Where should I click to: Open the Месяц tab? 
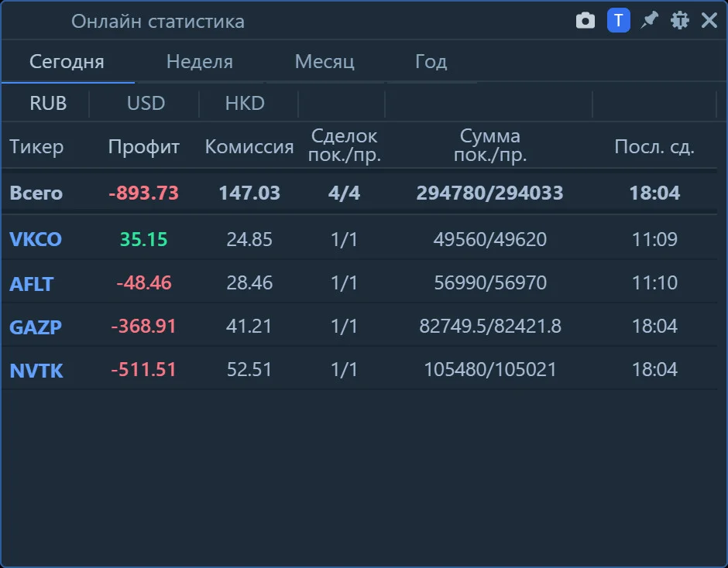(x=325, y=62)
